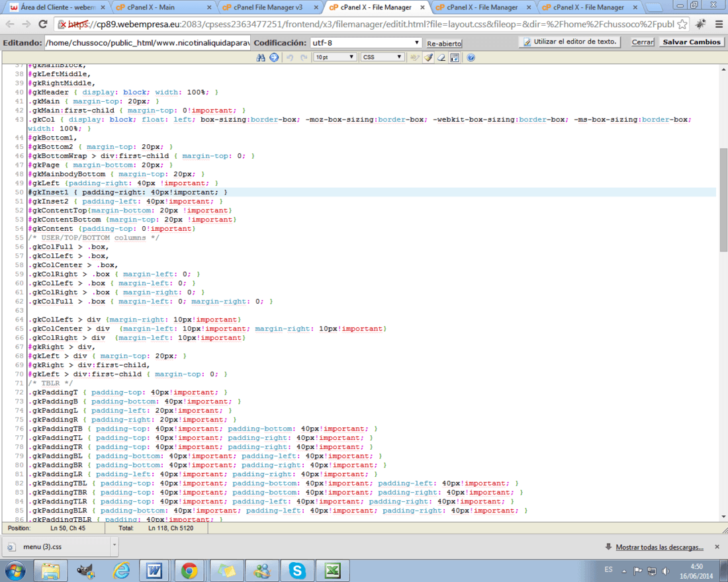Image resolution: width=728 pixels, height=582 pixels.
Task: Click the greyed-out 'ab' icon in the editor toolbar
Action: [x=414, y=58]
